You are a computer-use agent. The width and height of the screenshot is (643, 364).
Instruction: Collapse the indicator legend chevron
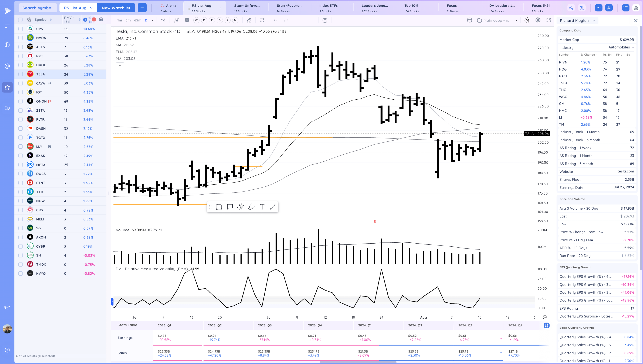coord(120,65)
